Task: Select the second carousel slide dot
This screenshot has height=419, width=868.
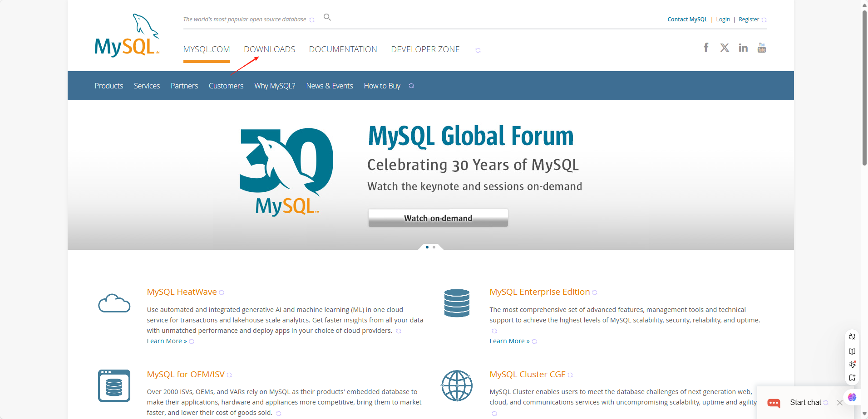Action: (x=434, y=247)
